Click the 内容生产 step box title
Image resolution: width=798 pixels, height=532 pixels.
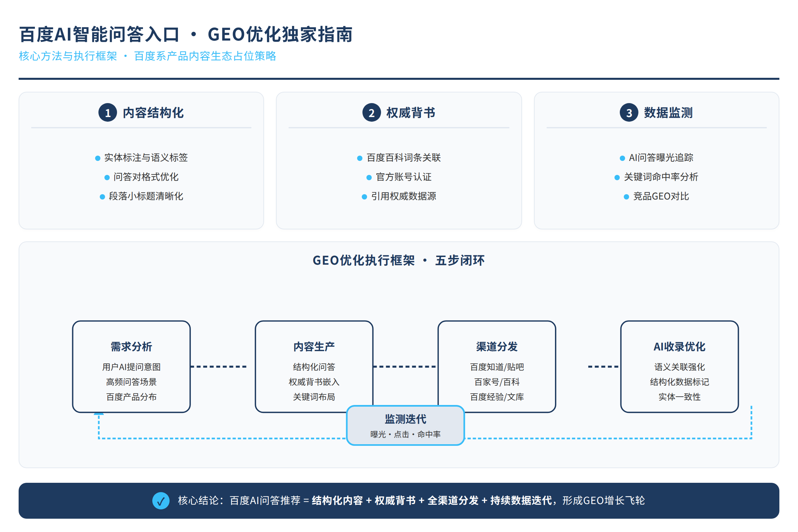pos(314,346)
